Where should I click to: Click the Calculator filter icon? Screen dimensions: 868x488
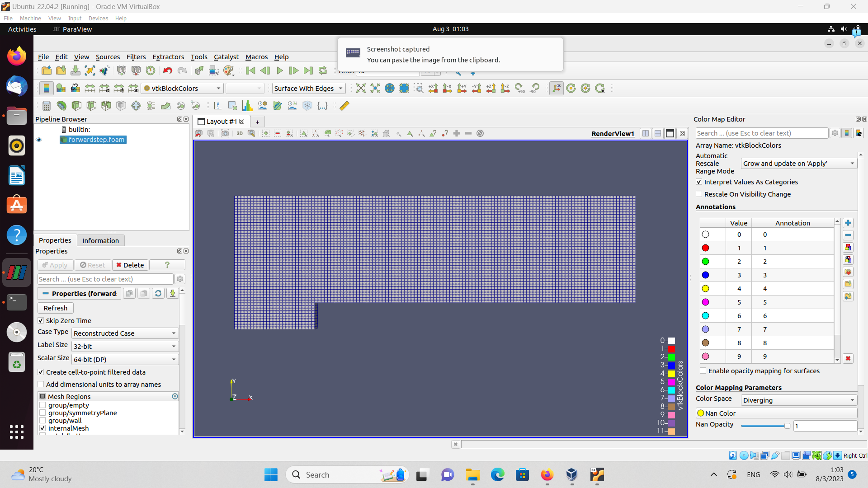click(46, 106)
